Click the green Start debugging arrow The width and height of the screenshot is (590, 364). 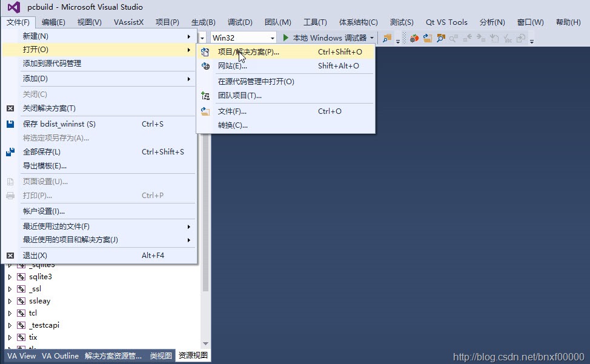tap(285, 38)
